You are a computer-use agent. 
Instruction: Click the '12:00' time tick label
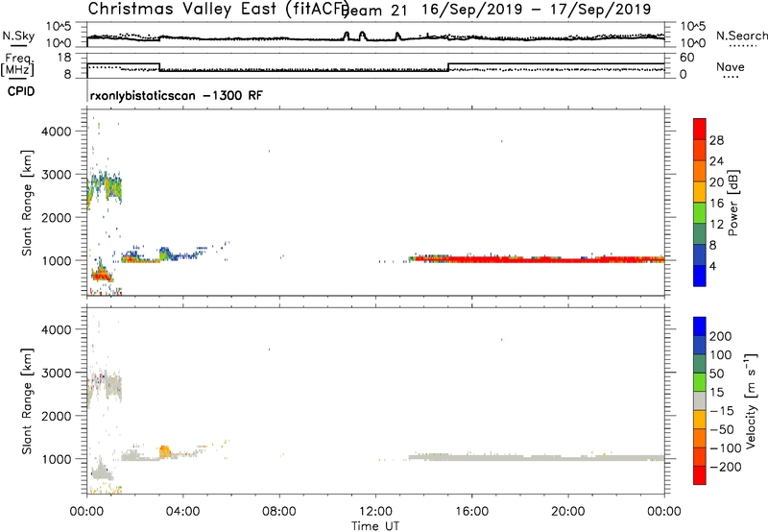375,512
